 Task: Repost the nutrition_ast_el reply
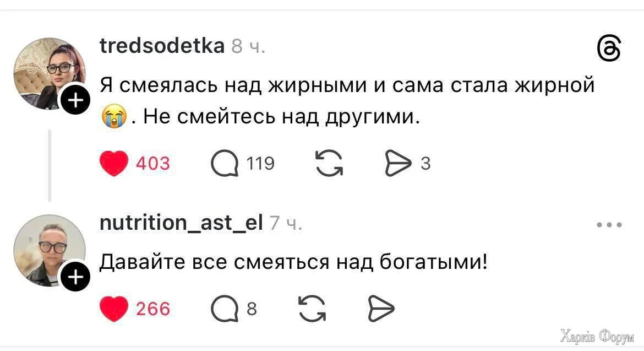pyautogui.click(x=312, y=309)
